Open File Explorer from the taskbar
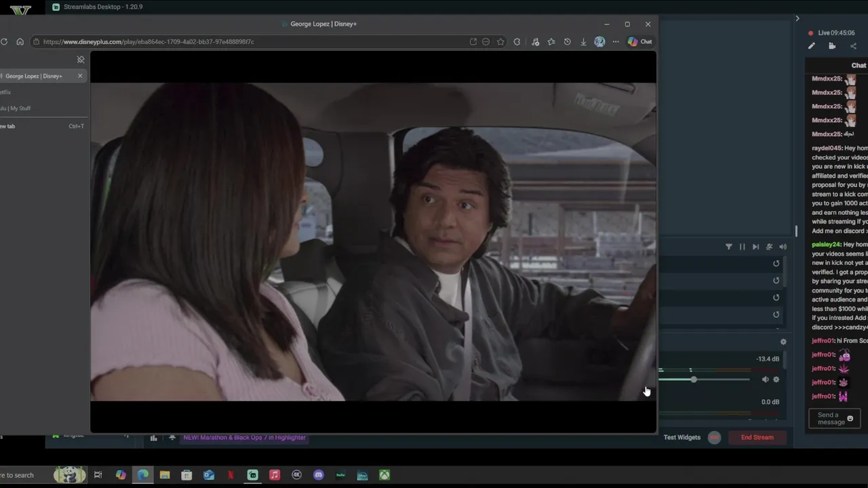 point(165,475)
